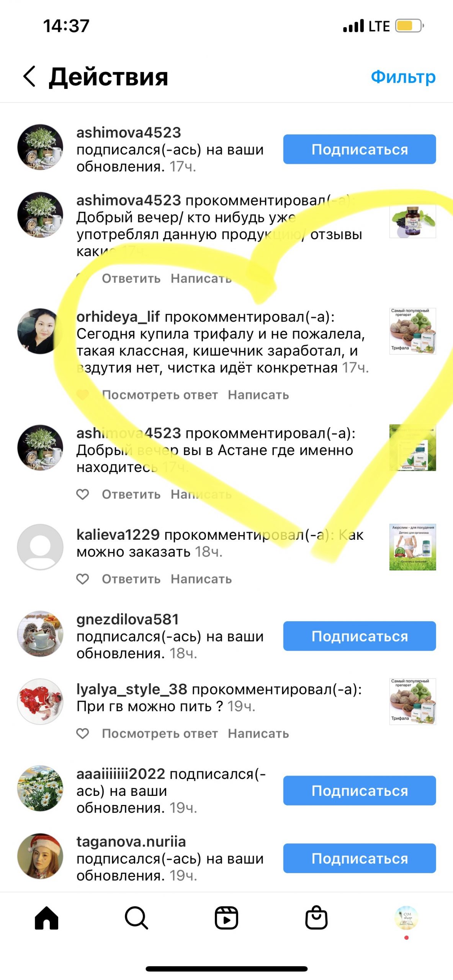This screenshot has width=453, height=980.
Task: Open the Search magnifier tab
Action: point(136,918)
